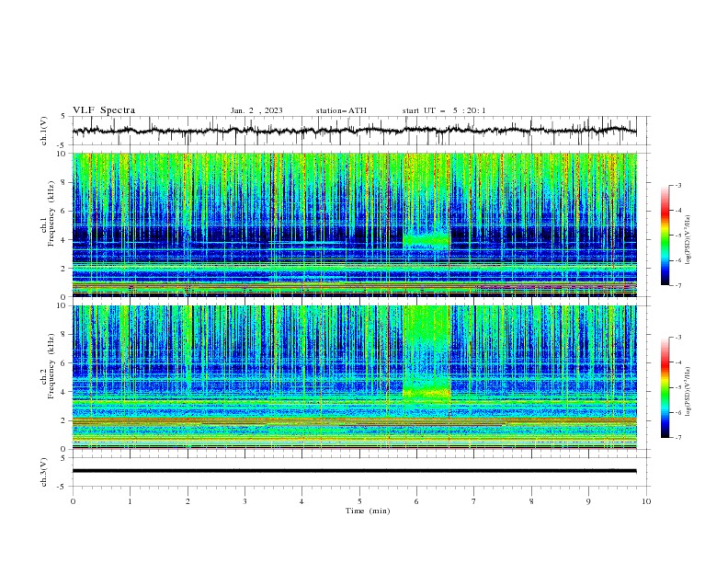Click the 'ch.1(V)' waveform axis label
The image size is (728, 563).
(44, 131)
